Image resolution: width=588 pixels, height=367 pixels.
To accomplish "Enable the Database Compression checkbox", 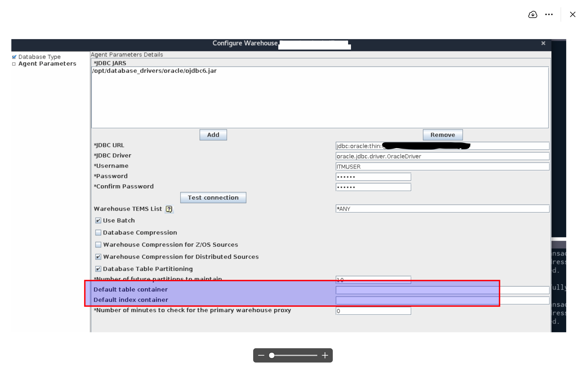I will pyautogui.click(x=98, y=232).
